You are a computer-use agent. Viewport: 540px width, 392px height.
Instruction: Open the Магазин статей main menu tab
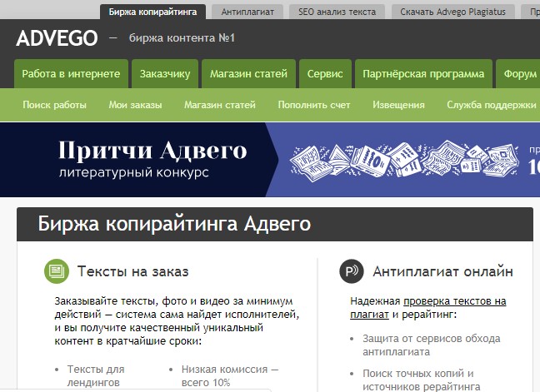coord(248,73)
